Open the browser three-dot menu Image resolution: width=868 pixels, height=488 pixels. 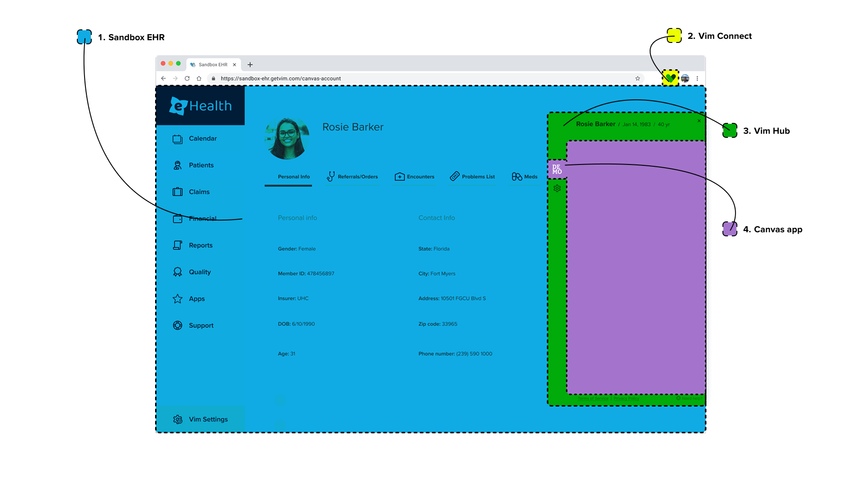click(698, 79)
